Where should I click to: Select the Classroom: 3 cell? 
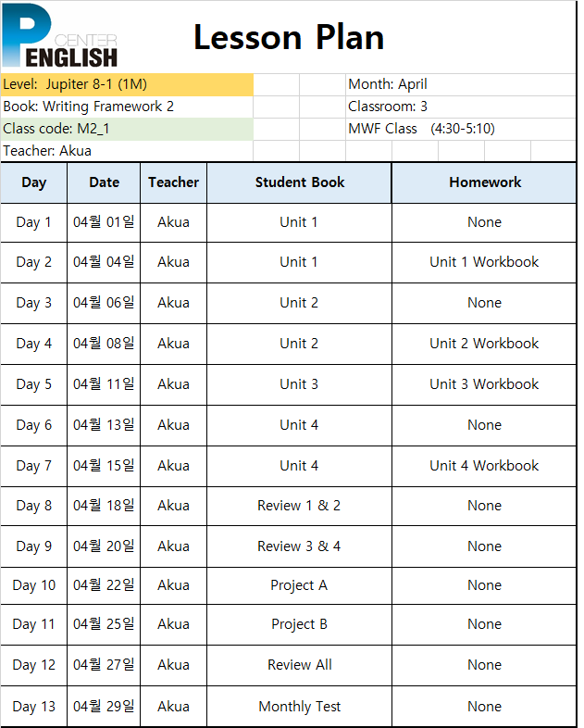(461, 107)
